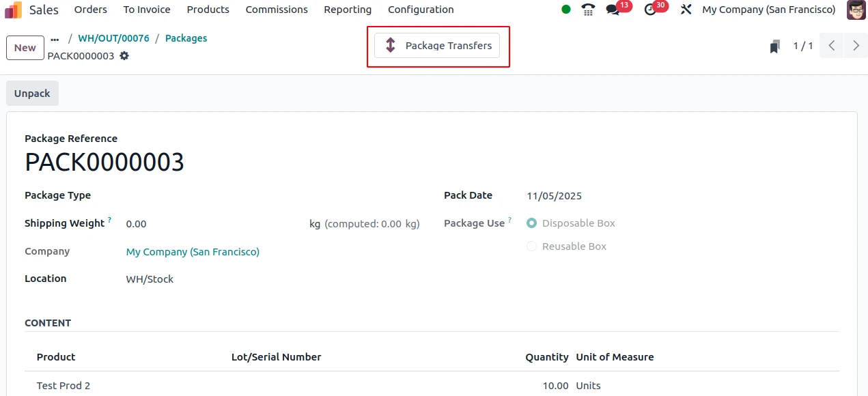This screenshot has height=396, width=868.
Task: Open the user avatar menu
Action: [856, 10]
